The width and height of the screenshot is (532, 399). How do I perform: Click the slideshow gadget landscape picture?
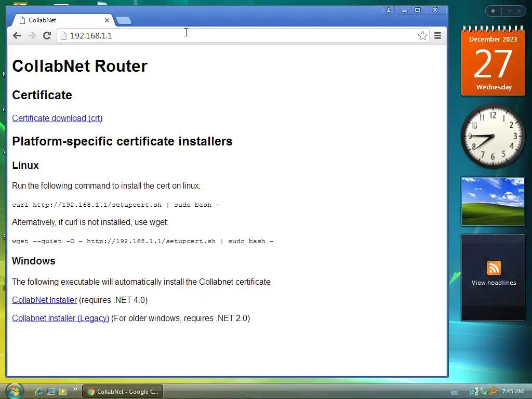[493, 202]
